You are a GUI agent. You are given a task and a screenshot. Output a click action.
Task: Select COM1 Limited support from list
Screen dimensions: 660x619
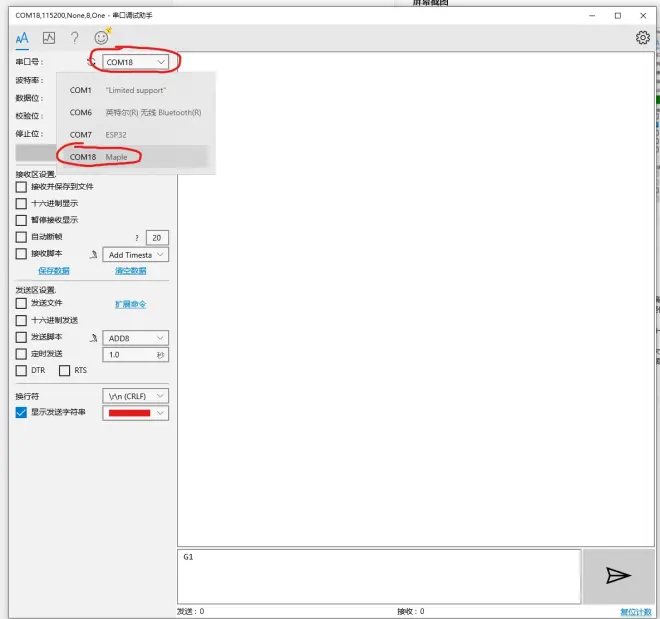136,90
